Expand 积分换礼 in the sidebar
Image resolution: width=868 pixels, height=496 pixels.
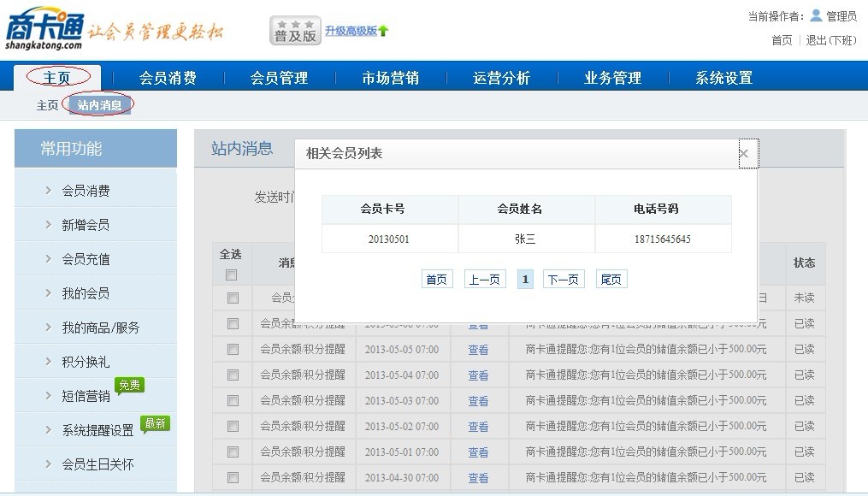pos(86,362)
